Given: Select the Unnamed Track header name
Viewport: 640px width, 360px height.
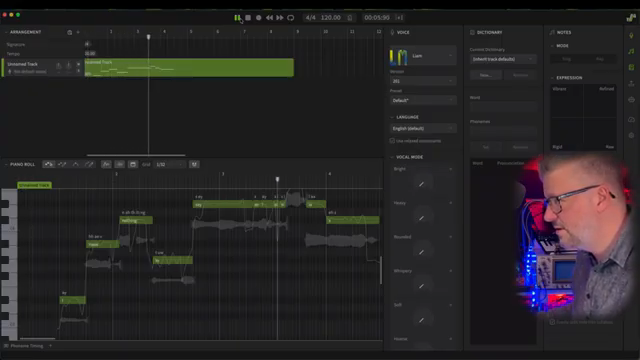Looking at the screenshot, I should [x=22, y=64].
